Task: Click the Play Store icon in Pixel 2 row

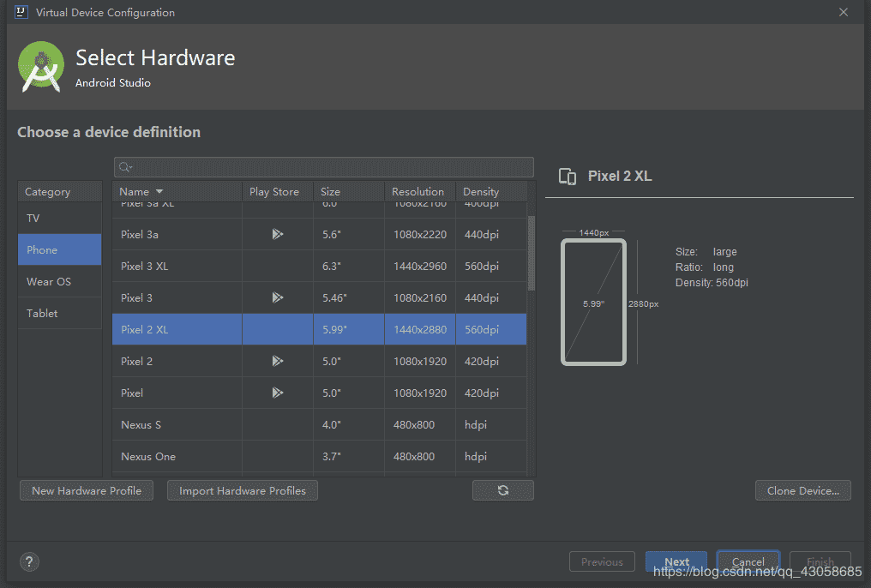Action: pyautogui.click(x=276, y=361)
